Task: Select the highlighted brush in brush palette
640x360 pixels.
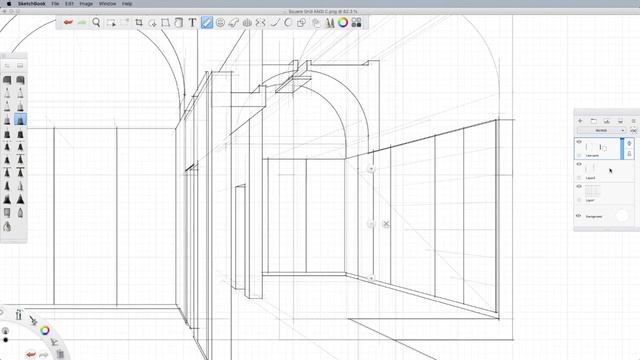Action: click(x=20, y=120)
